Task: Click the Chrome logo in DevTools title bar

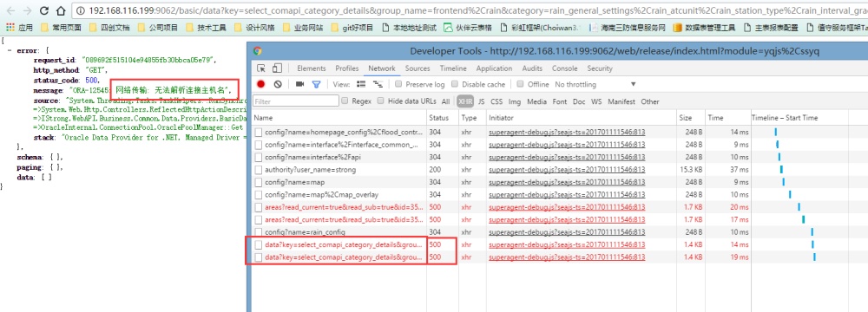Action: pyautogui.click(x=258, y=51)
